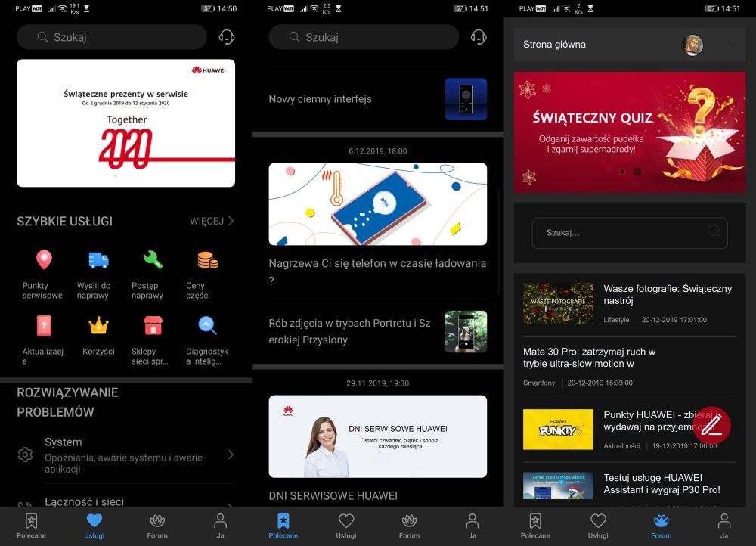Select Ja tab in forum screen

tap(724, 526)
